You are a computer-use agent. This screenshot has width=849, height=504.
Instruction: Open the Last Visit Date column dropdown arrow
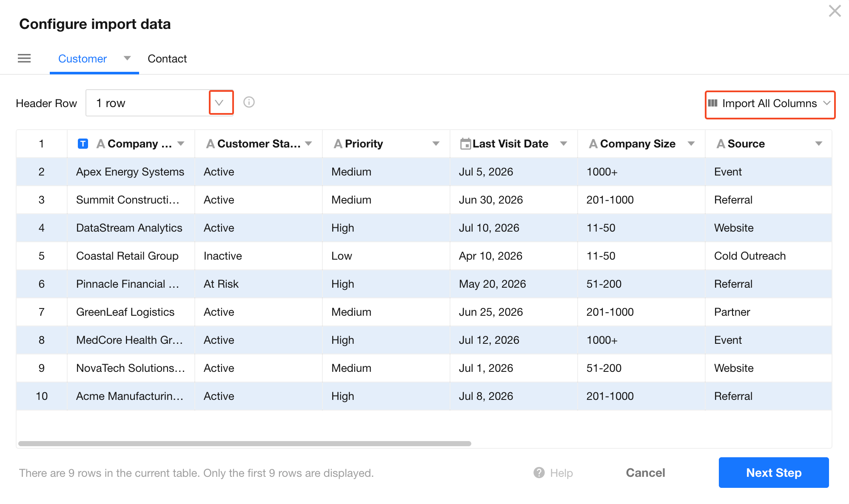click(563, 144)
